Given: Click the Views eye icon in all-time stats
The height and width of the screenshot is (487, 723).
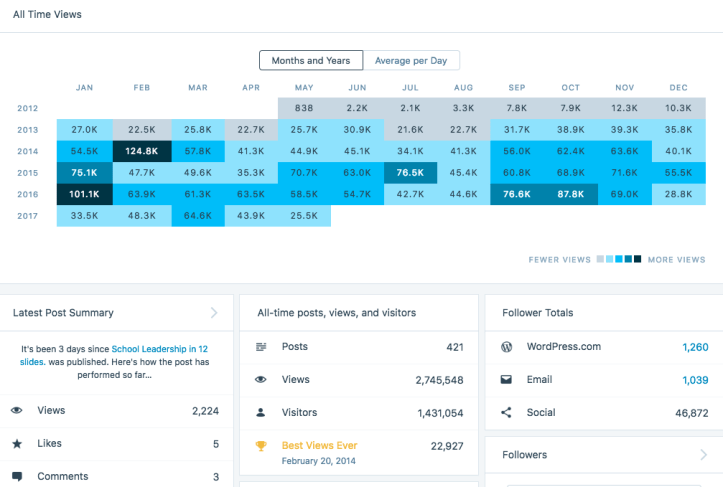Looking at the screenshot, I should pyautogui.click(x=261, y=380).
